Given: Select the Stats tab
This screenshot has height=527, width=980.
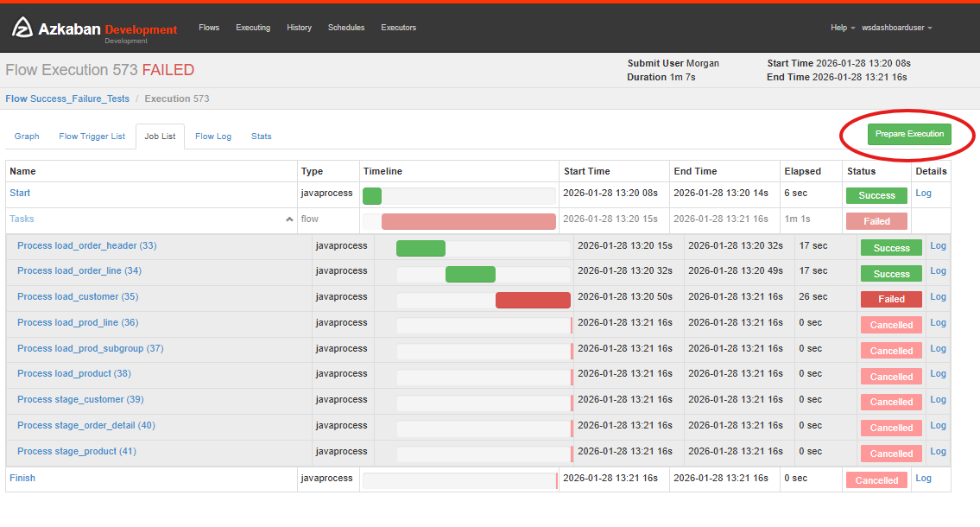Looking at the screenshot, I should (261, 137).
